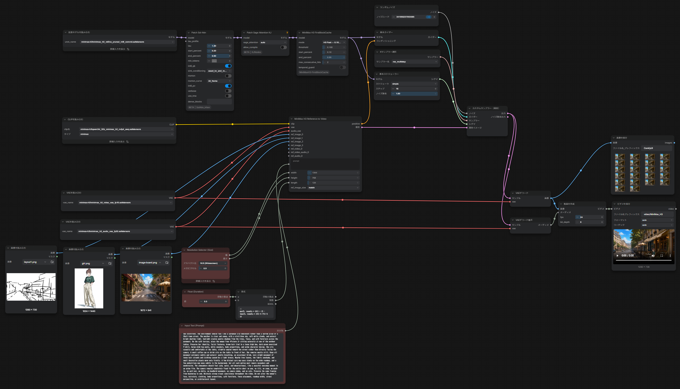Collapse the FirstBlockCache node

(x=300, y=33)
